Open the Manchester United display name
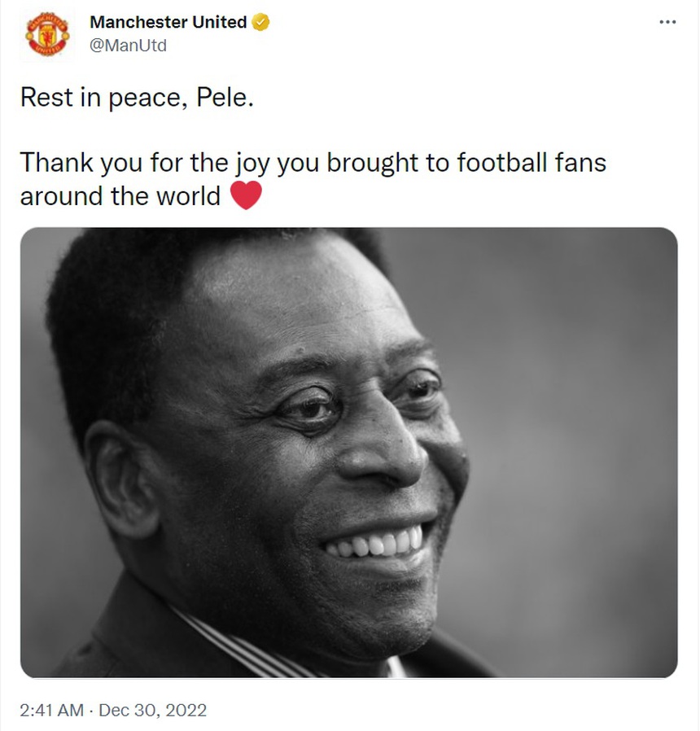Image resolution: width=700 pixels, height=731 pixels. point(168,23)
